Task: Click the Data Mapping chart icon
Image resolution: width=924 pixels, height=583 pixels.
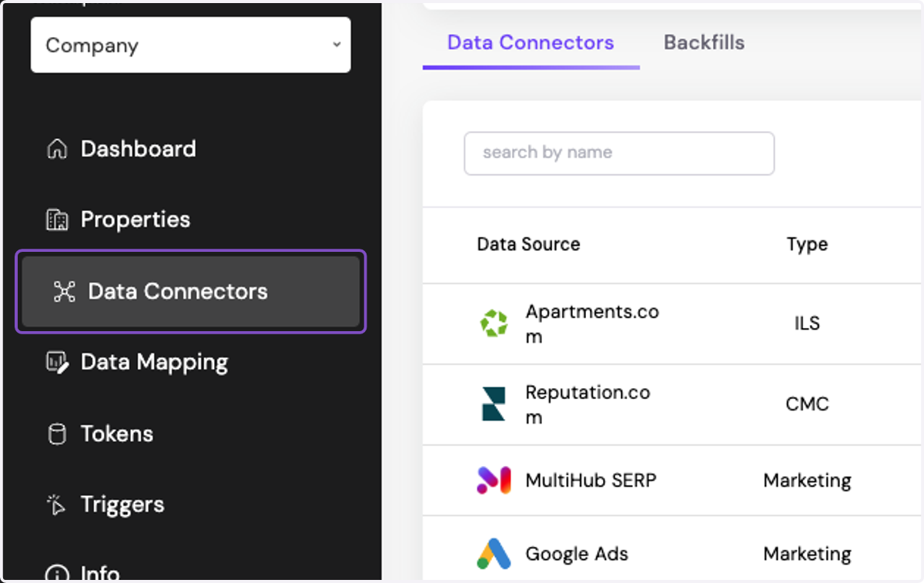Action: click(57, 362)
